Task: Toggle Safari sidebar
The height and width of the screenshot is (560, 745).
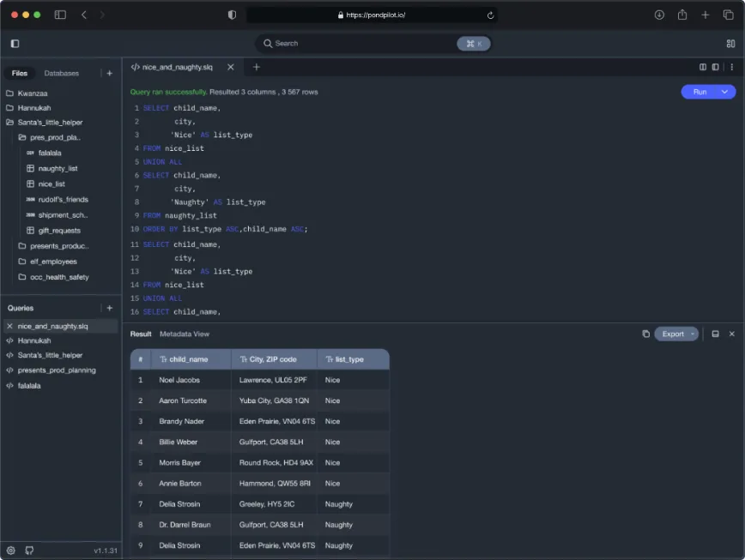Action: pos(60,15)
